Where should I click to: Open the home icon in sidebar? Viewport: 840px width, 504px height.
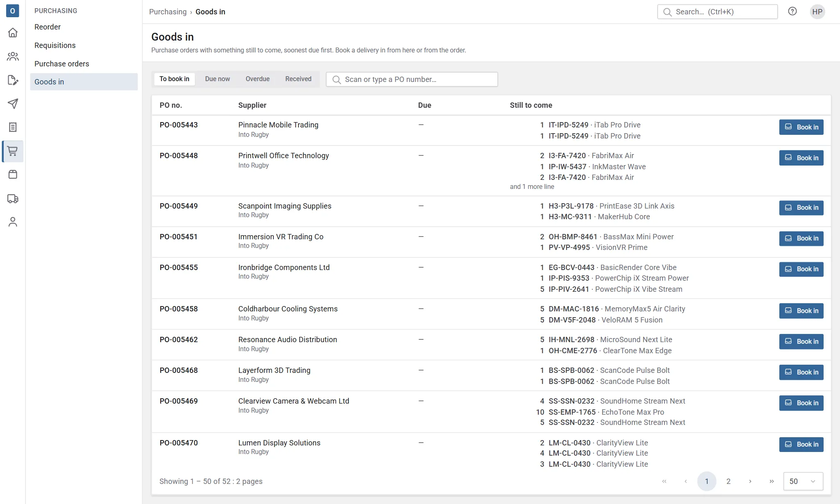click(x=13, y=32)
